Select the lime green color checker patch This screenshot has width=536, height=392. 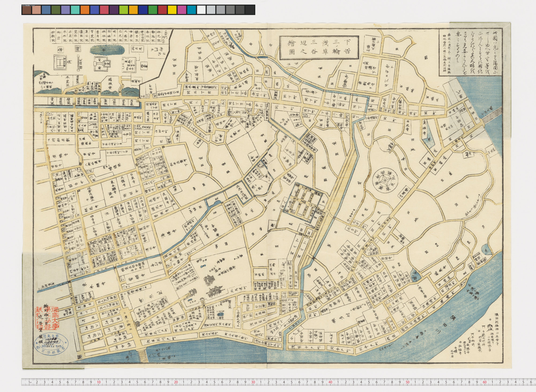[x=123, y=10]
